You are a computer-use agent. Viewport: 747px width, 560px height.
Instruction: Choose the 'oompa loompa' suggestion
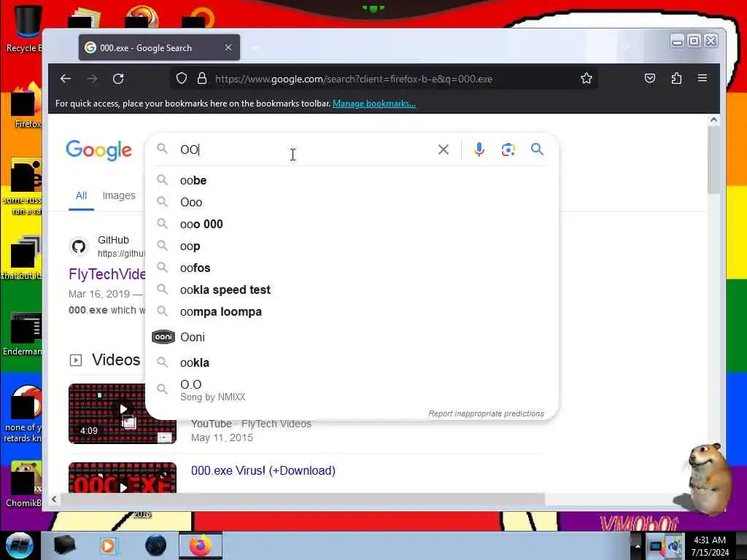[x=352, y=312]
